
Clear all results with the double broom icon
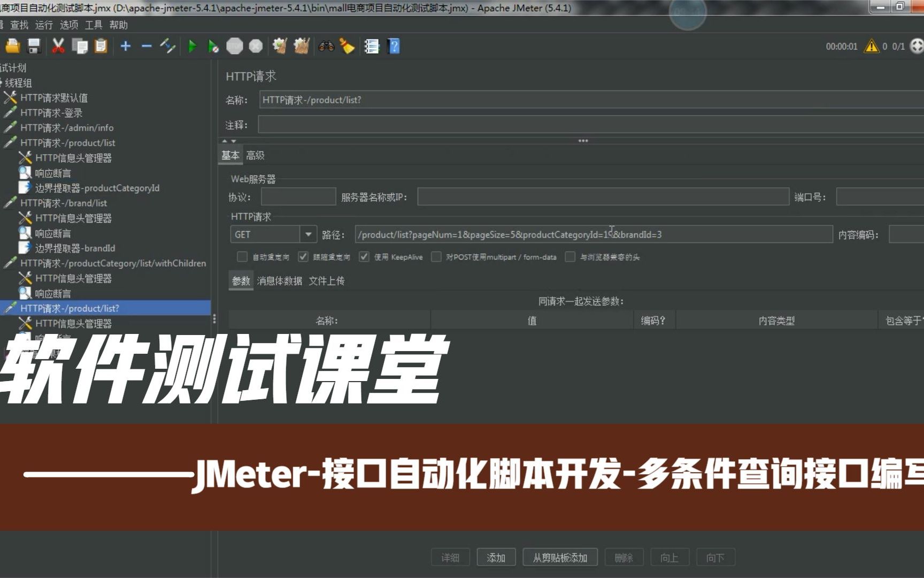tap(302, 47)
